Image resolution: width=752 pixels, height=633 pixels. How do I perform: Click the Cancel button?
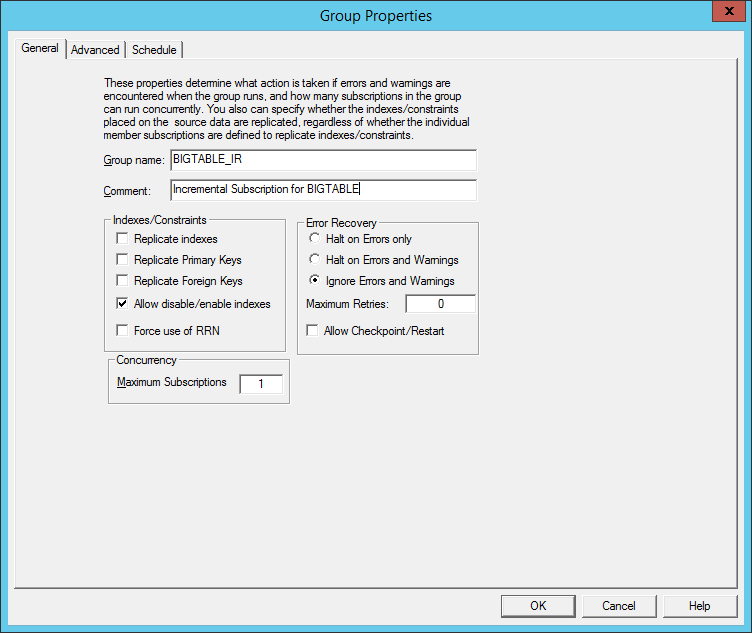619,605
